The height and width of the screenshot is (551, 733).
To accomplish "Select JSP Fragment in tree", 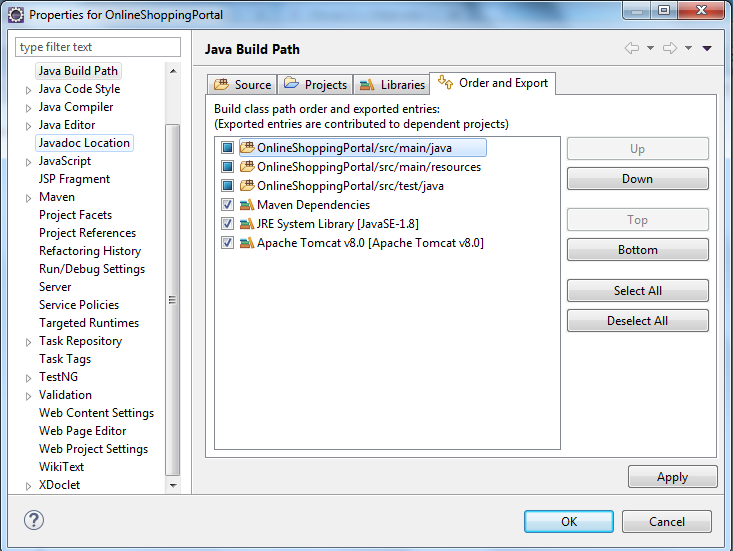I will 74,179.
